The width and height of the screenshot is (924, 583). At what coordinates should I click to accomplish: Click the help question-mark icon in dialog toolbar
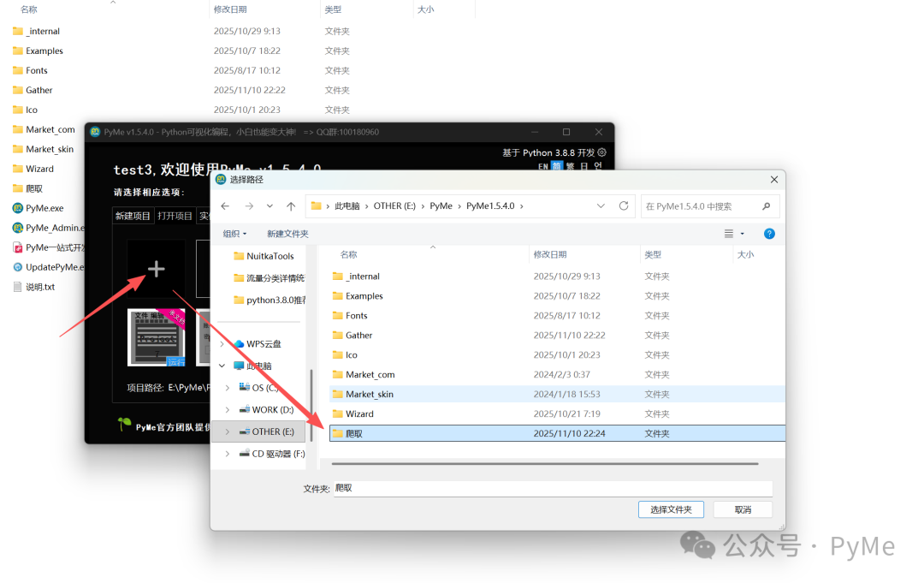pyautogui.click(x=768, y=234)
